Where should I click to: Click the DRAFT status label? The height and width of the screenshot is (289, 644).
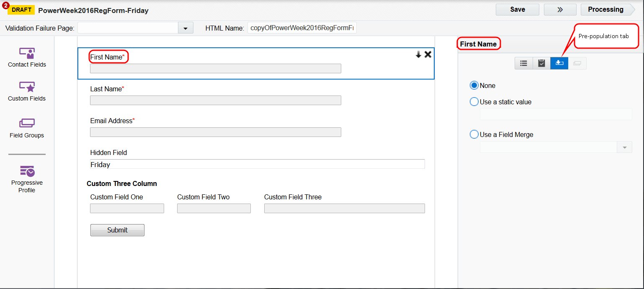pyautogui.click(x=21, y=9)
